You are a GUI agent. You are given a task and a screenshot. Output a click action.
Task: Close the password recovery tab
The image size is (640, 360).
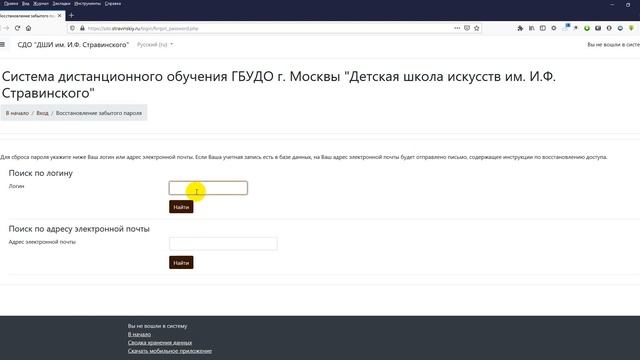(60, 16)
